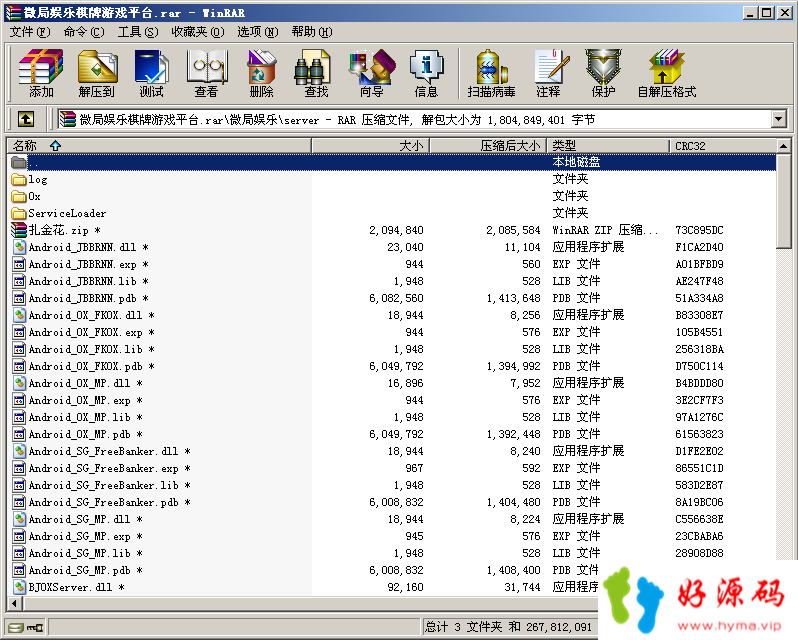
Task: Click the View (查看) toolbar icon
Action: coord(207,73)
